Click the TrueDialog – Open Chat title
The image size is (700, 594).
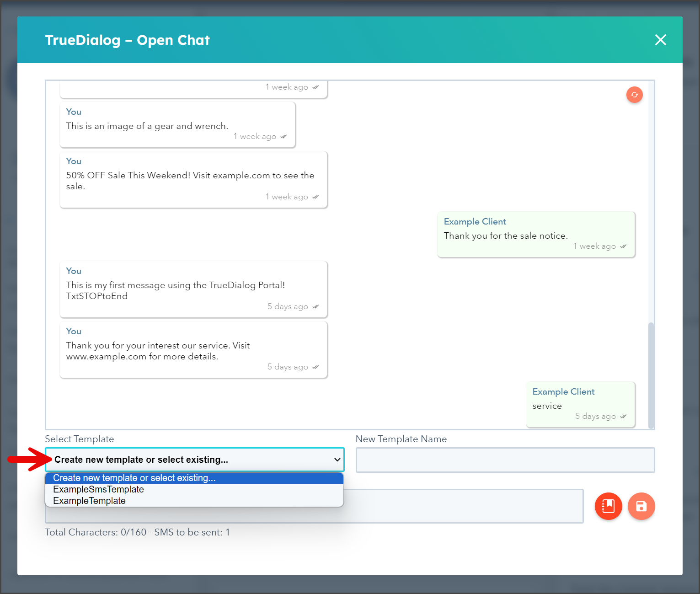click(127, 40)
